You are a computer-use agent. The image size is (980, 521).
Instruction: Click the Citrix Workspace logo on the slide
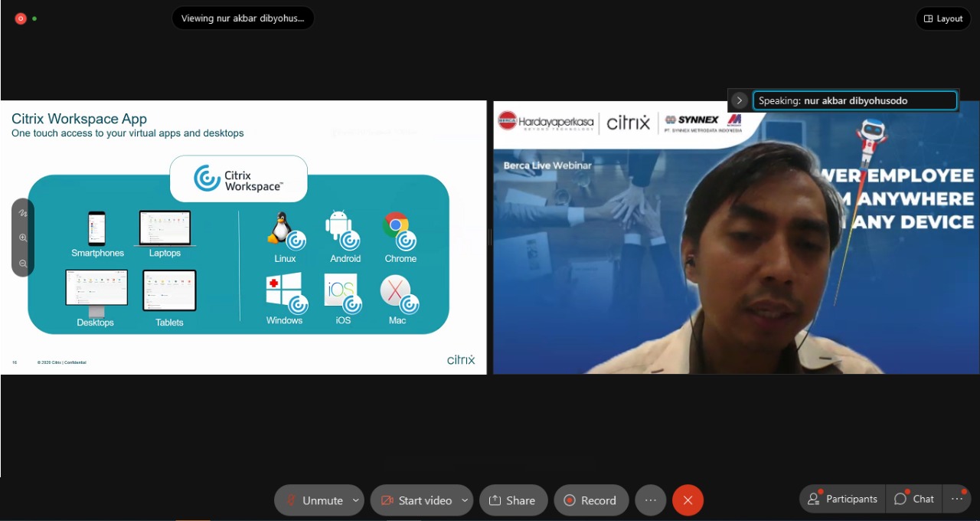point(238,179)
